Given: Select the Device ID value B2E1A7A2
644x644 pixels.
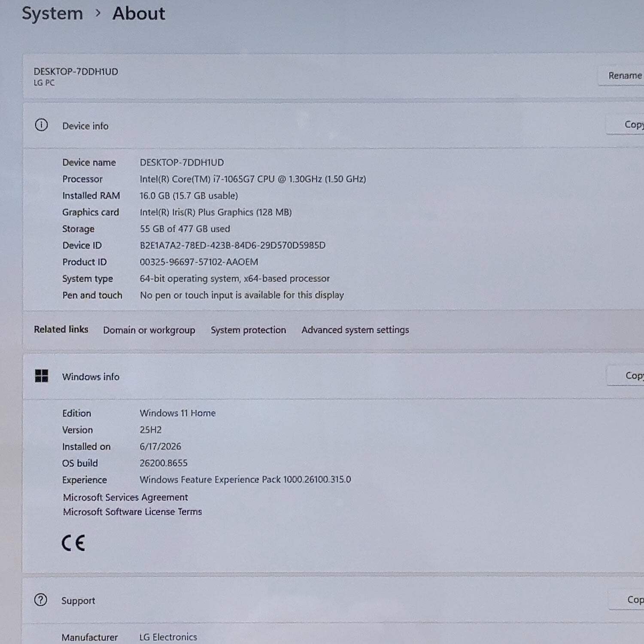Looking at the screenshot, I should pyautogui.click(x=233, y=245).
